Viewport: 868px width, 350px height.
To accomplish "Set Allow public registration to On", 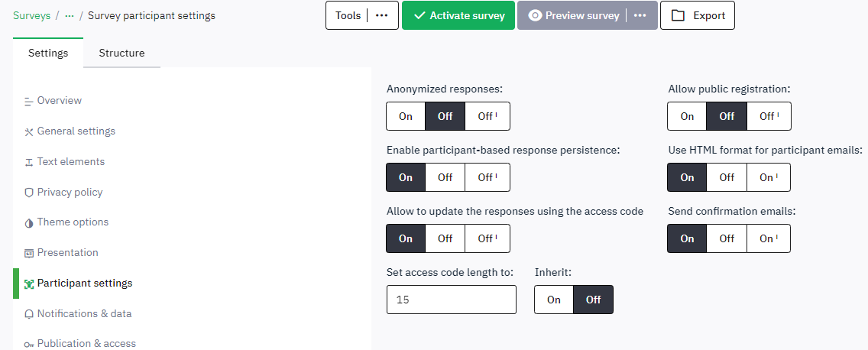I will pyautogui.click(x=687, y=116).
